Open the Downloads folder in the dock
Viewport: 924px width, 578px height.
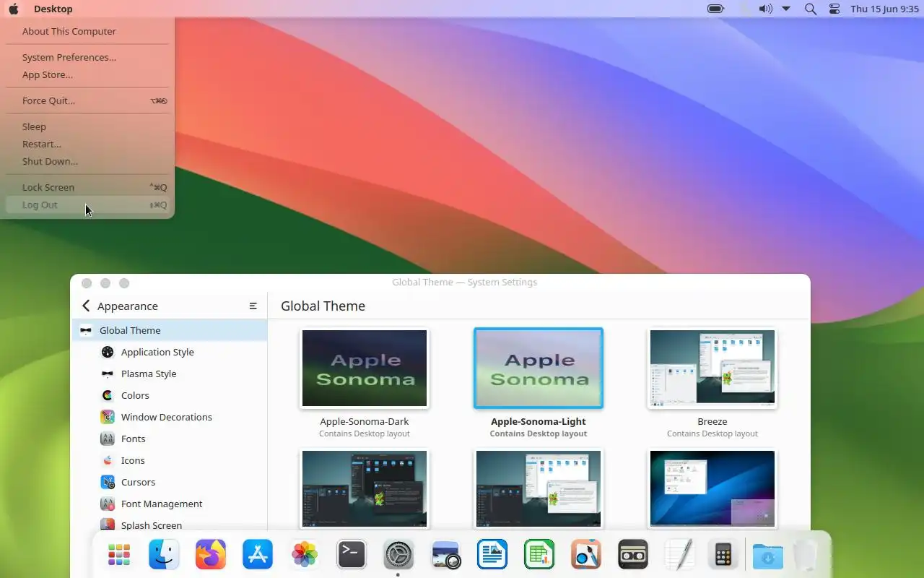(x=767, y=555)
